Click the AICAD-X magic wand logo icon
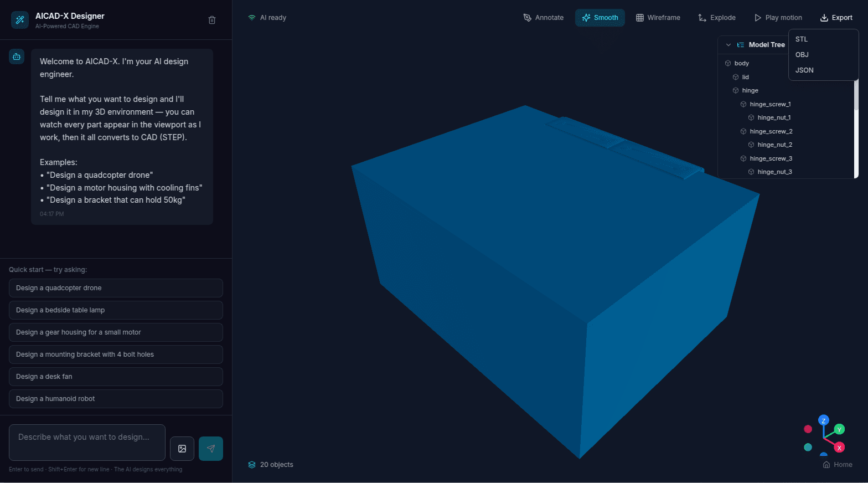The width and height of the screenshot is (868, 483). [x=20, y=20]
